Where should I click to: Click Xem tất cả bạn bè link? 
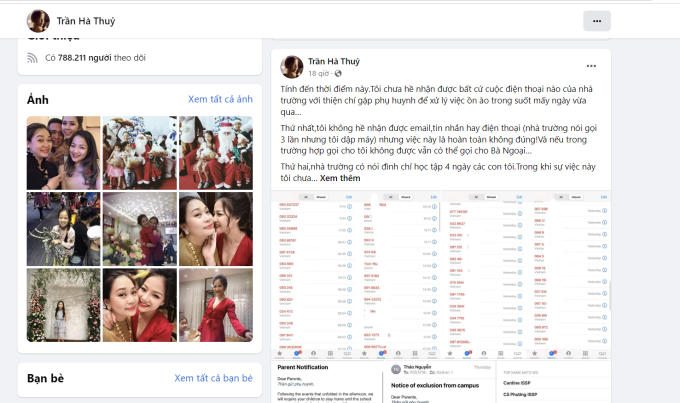pyautogui.click(x=213, y=378)
